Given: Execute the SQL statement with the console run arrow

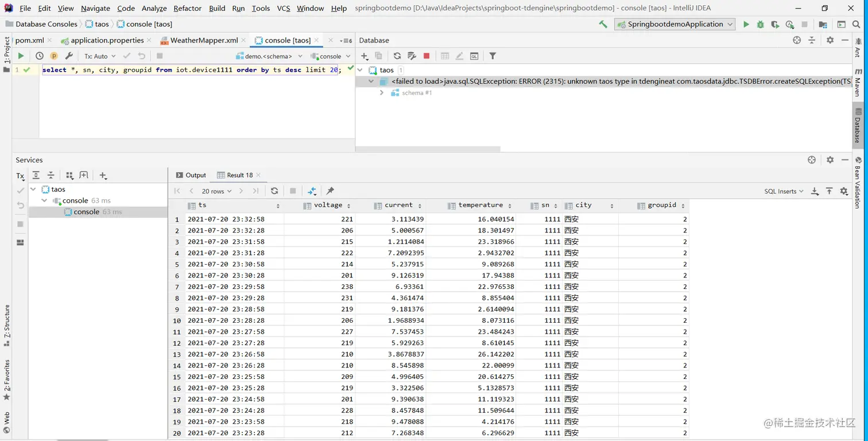Looking at the screenshot, I should click(21, 56).
